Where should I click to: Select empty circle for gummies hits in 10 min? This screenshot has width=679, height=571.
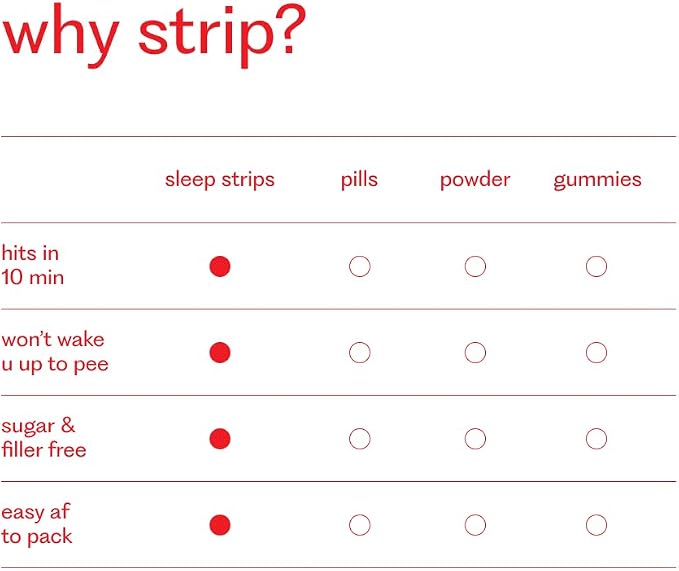tap(596, 266)
